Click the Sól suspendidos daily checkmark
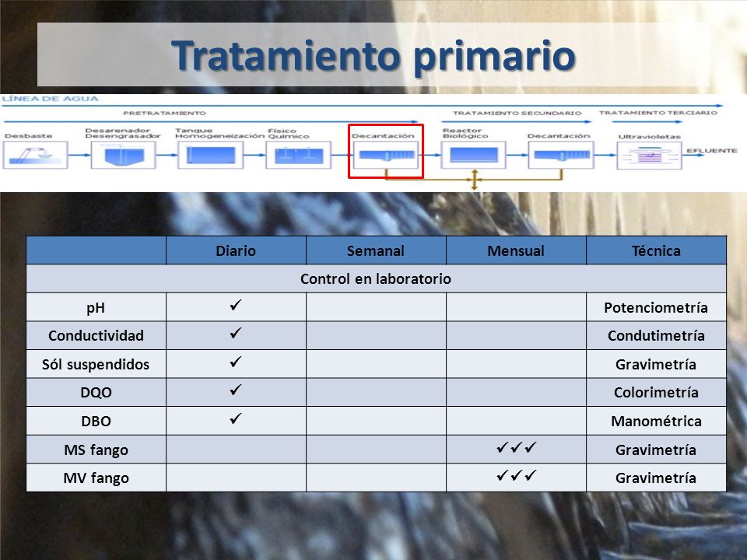Viewport: 747px width, 560px height. (236, 362)
